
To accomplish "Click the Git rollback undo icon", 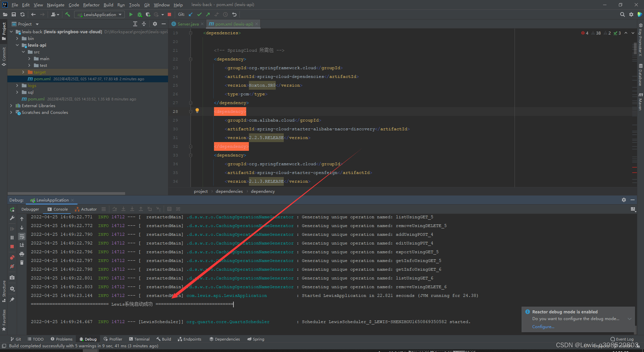I will [234, 14].
